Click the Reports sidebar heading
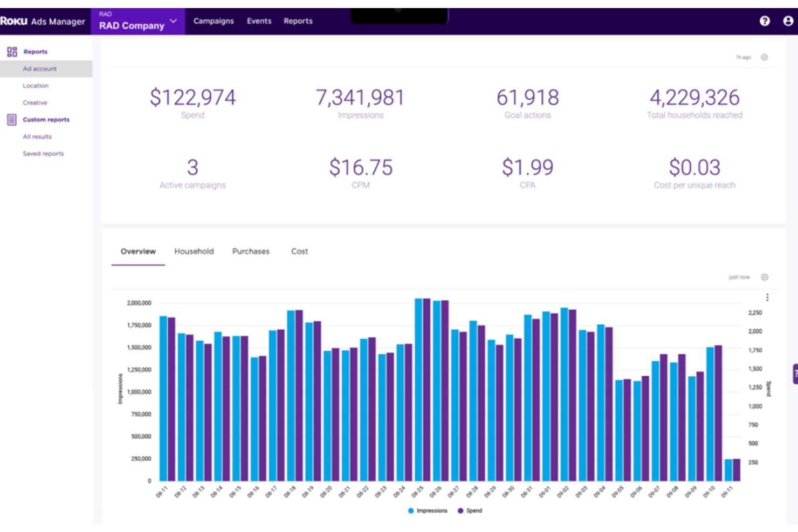The width and height of the screenshot is (798, 532). point(36,52)
